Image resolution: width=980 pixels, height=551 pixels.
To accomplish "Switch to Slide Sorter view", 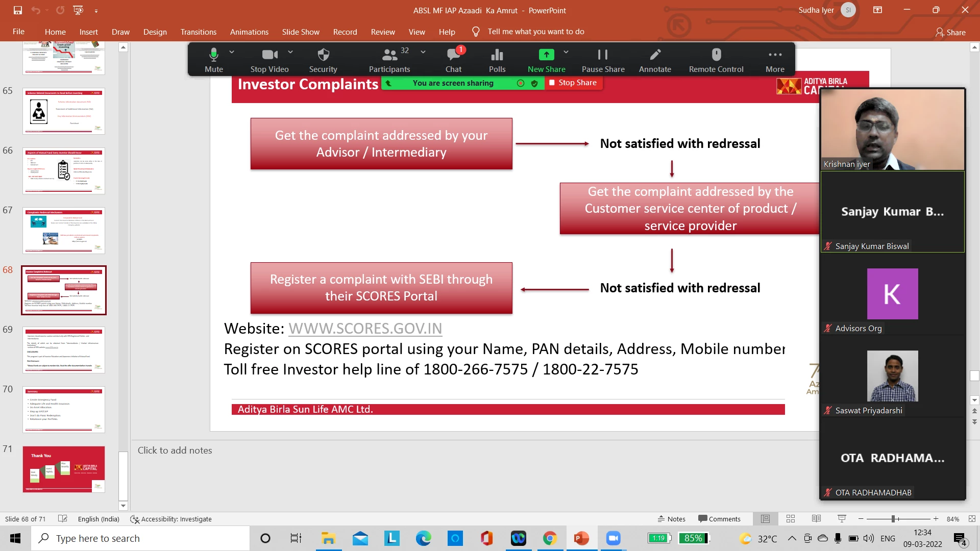I will tap(791, 519).
